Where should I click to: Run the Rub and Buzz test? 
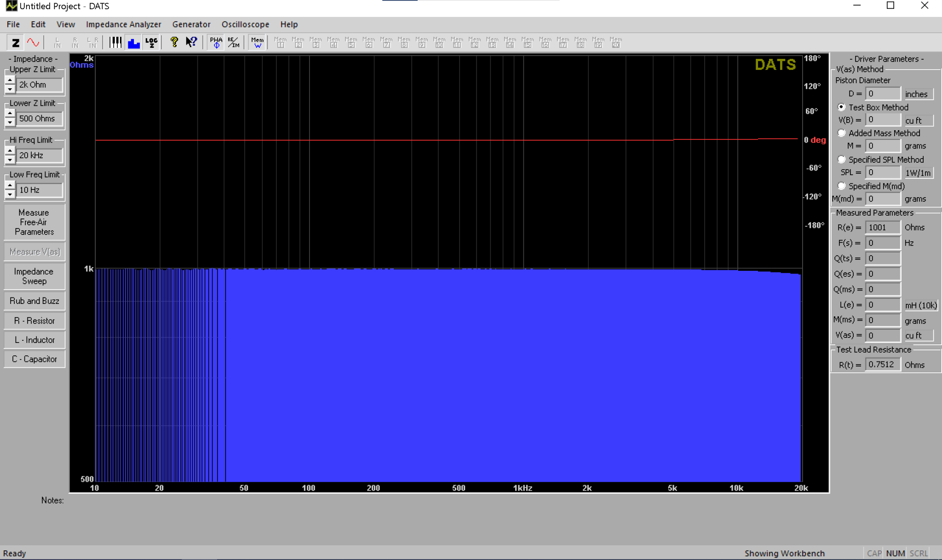tap(34, 301)
